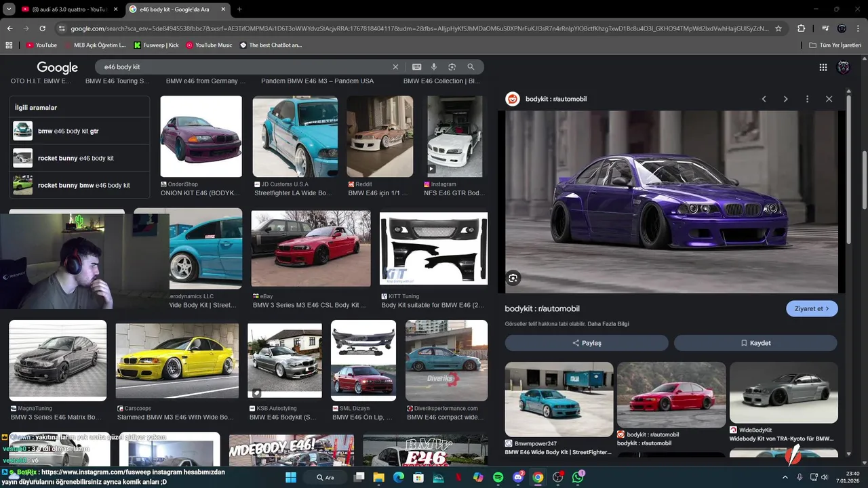This screenshot has height=488, width=868.
Task: Show next image in preview panel
Action: click(785, 99)
